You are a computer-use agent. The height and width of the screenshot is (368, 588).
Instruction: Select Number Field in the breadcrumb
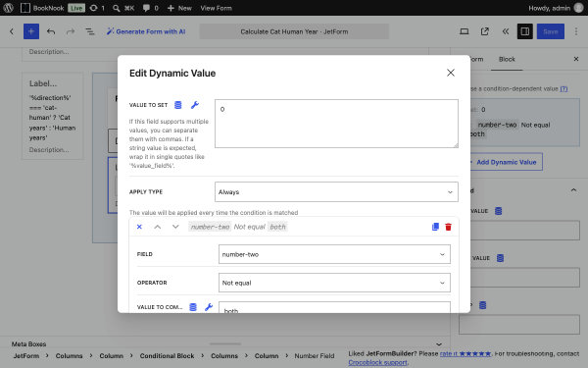coord(315,355)
